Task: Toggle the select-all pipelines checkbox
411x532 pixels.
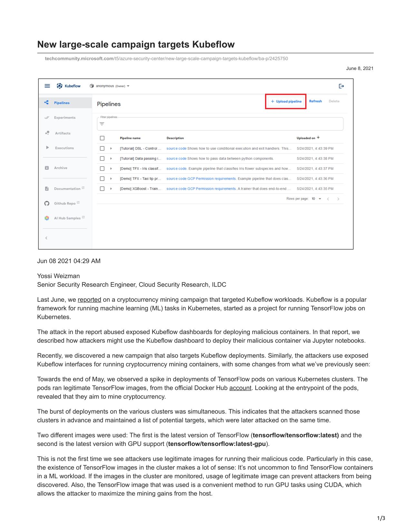Action: tap(102, 138)
